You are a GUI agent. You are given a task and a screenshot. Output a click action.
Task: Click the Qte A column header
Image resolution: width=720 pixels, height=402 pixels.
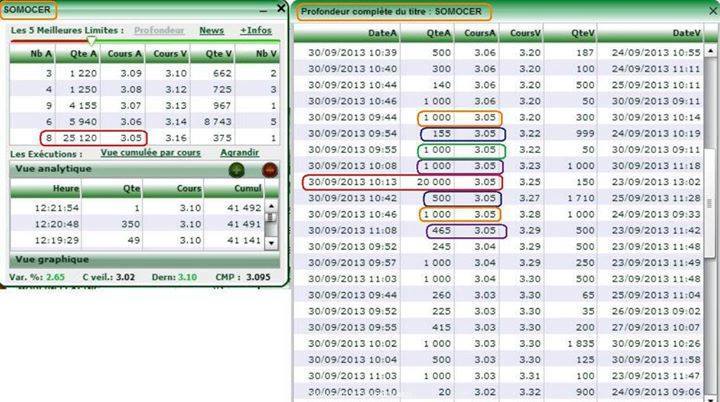78,54
